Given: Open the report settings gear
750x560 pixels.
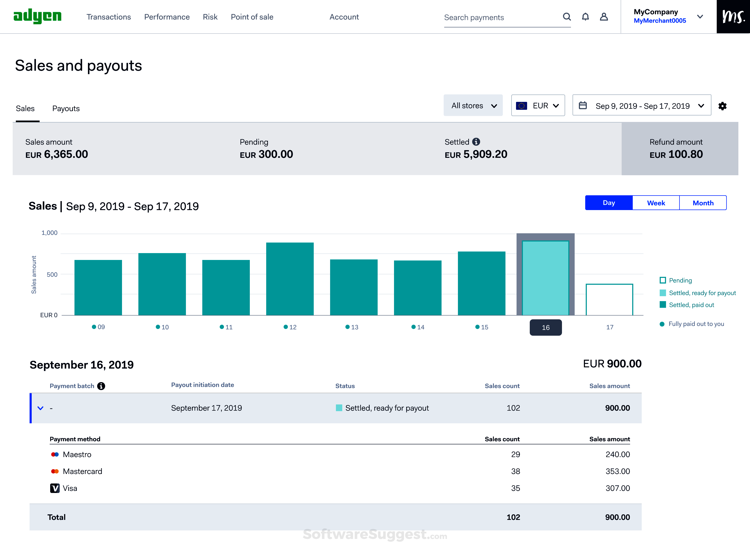Looking at the screenshot, I should pyautogui.click(x=723, y=106).
